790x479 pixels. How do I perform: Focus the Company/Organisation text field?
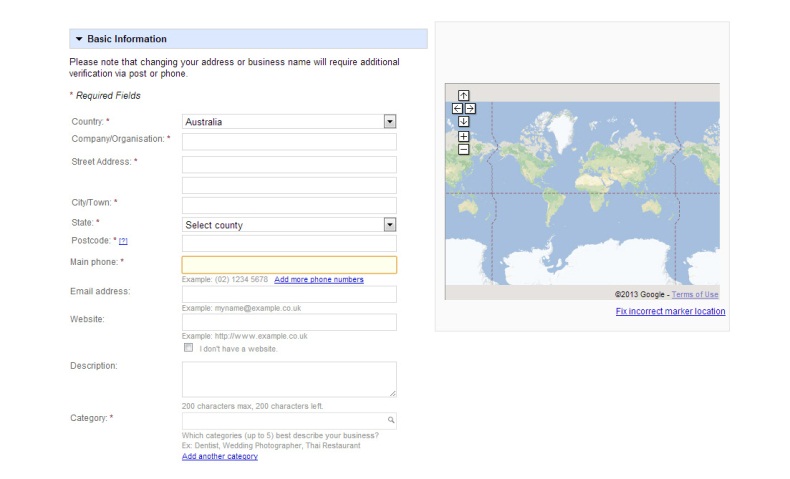pos(289,142)
